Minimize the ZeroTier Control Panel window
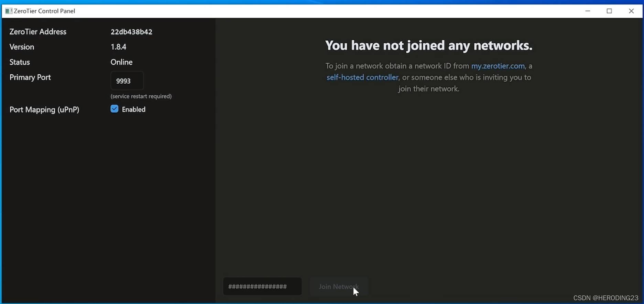Viewport: 644px width, 304px height. coord(588,11)
